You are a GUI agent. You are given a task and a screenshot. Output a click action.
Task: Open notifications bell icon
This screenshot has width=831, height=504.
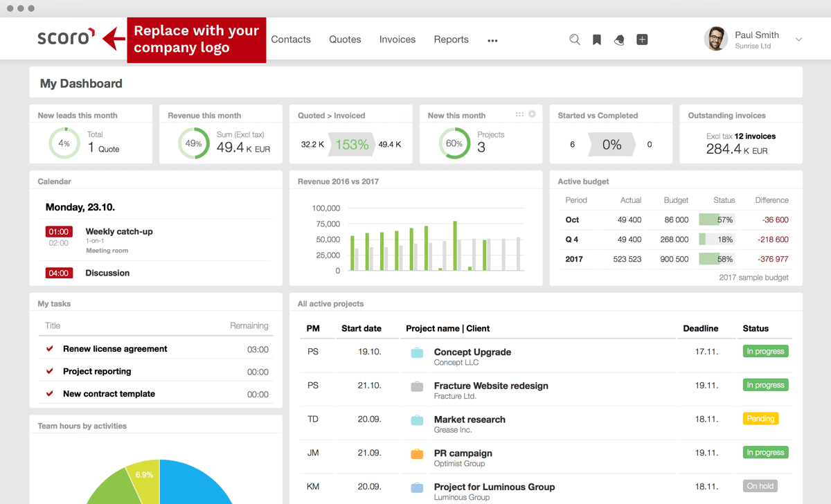click(619, 39)
